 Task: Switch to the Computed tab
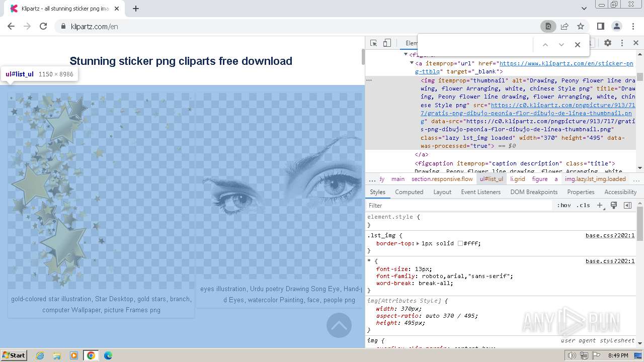(409, 192)
